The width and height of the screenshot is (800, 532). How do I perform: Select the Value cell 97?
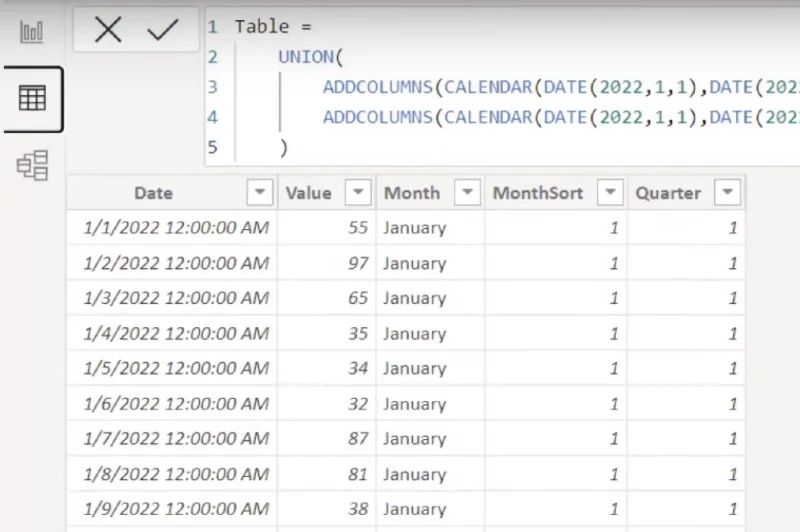pyautogui.click(x=327, y=263)
